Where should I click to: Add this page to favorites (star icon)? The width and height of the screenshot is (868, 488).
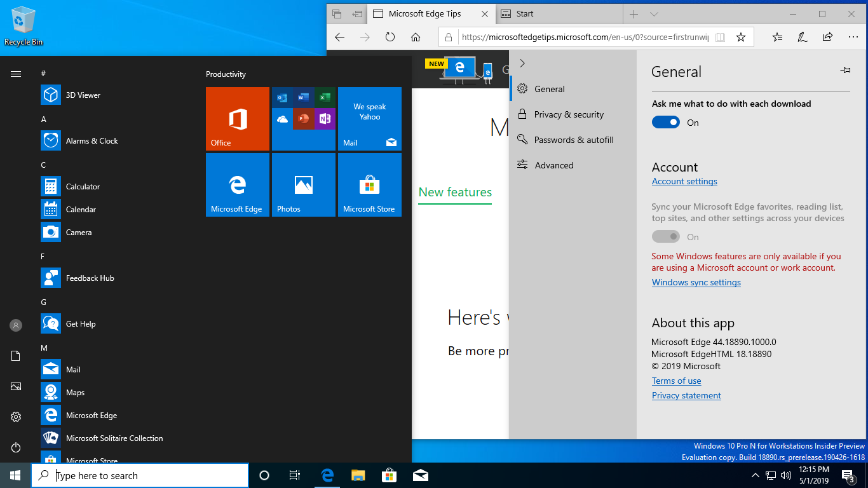(x=741, y=37)
